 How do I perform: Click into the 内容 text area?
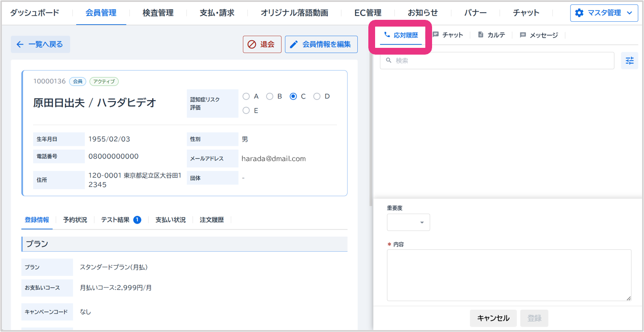[x=509, y=275]
